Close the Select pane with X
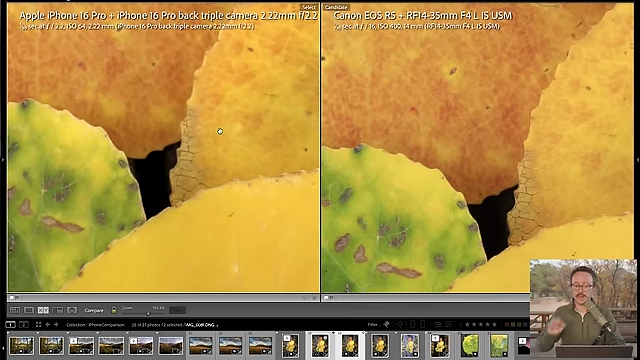This screenshot has width=640, height=360. 314,298
